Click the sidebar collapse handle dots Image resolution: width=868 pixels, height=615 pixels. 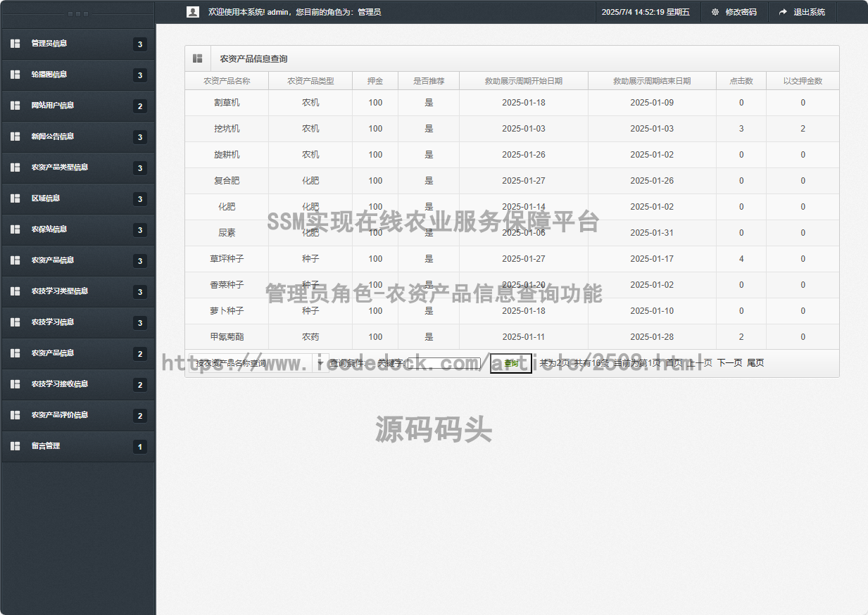[x=77, y=14]
